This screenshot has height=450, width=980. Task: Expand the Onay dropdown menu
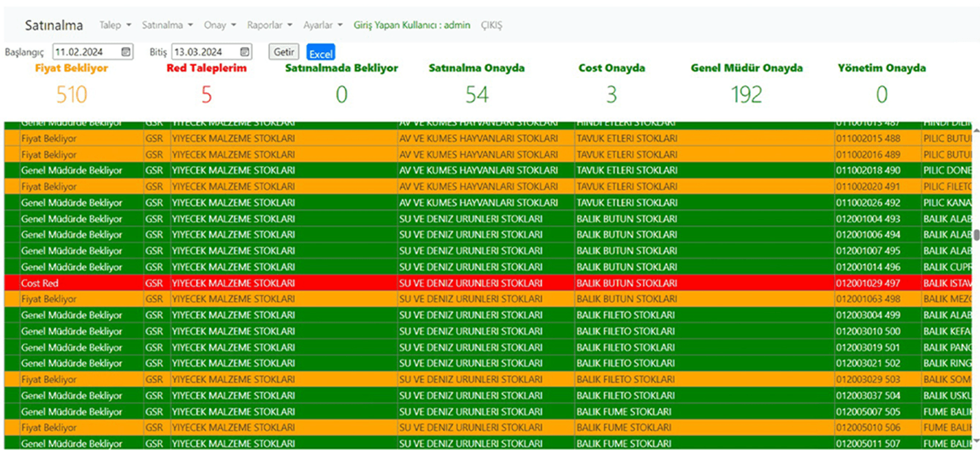[x=220, y=25]
